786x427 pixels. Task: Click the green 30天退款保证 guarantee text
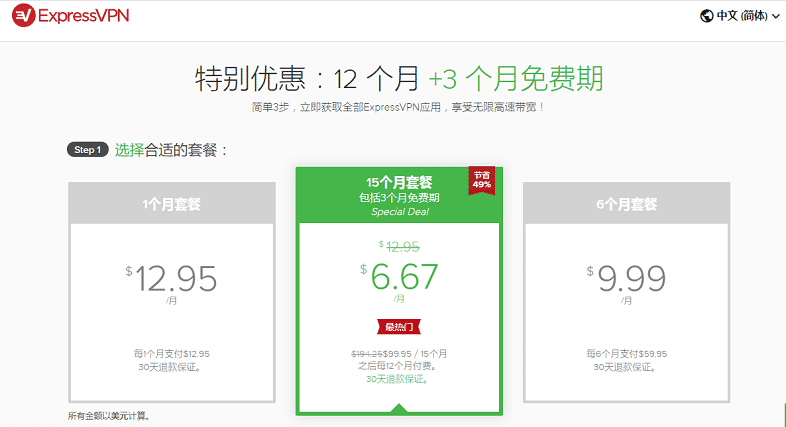398,378
